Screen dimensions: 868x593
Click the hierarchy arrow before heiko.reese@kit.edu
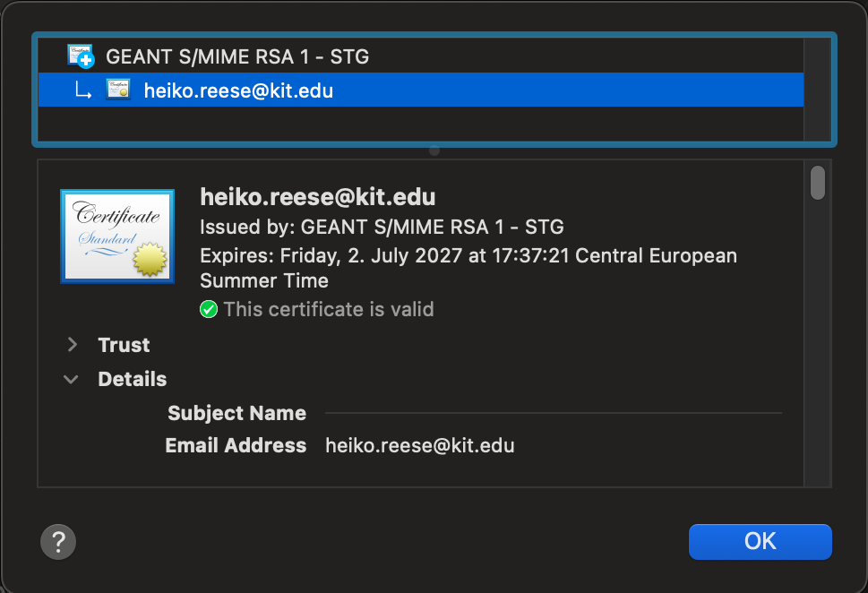click(x=83, y=90)
